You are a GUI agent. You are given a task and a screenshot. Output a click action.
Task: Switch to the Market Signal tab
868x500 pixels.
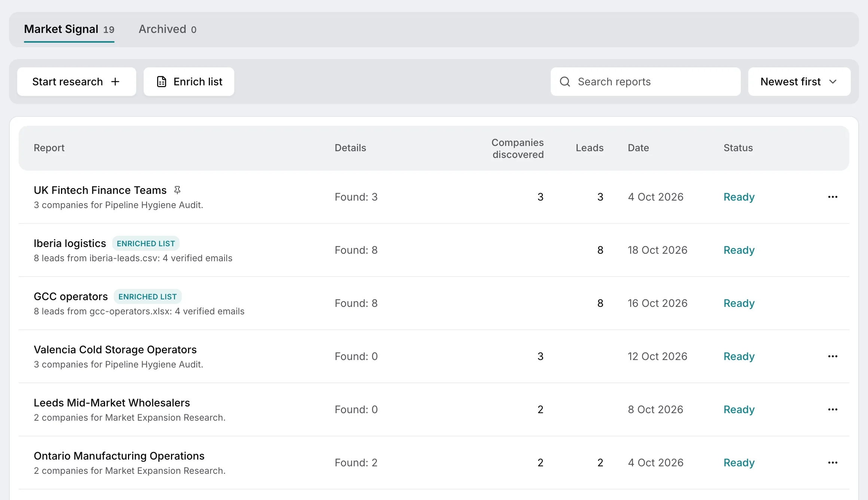pos(69,29)
